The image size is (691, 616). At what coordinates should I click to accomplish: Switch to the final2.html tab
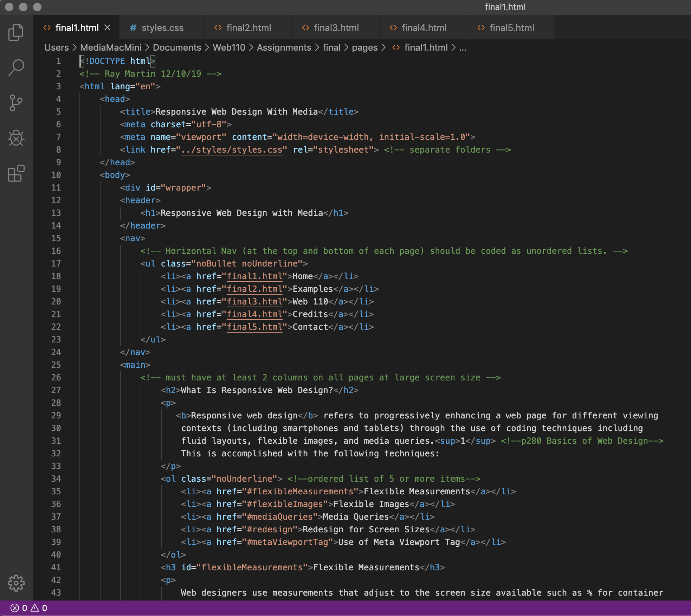tap(247, 27)
